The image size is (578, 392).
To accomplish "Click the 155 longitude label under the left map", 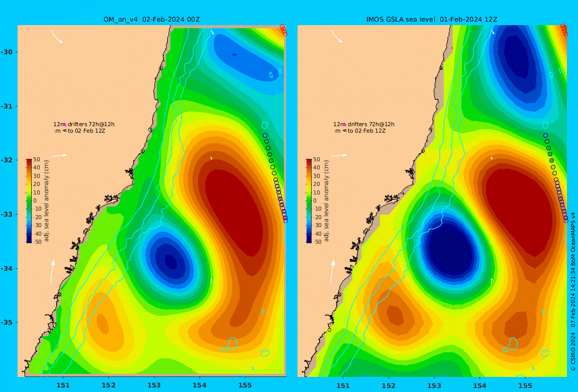I will [245, 385].
